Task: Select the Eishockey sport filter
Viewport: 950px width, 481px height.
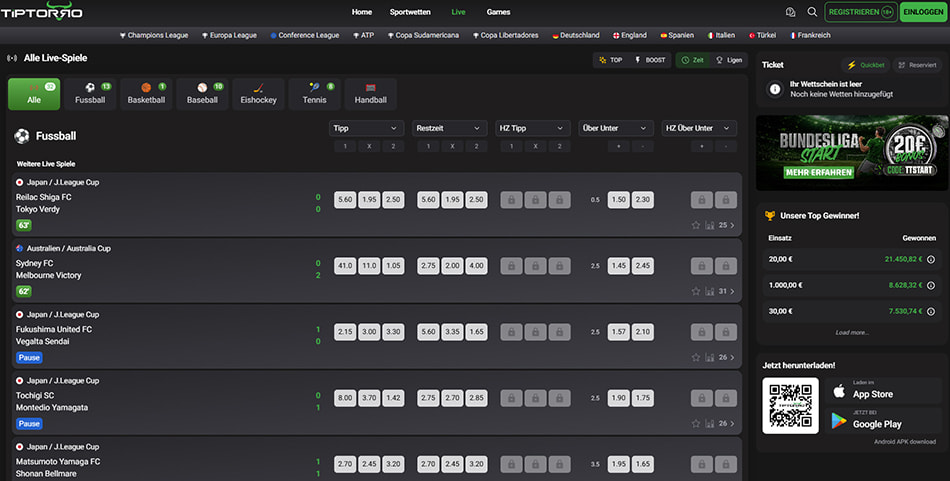Action: click(x=258, y=94)
